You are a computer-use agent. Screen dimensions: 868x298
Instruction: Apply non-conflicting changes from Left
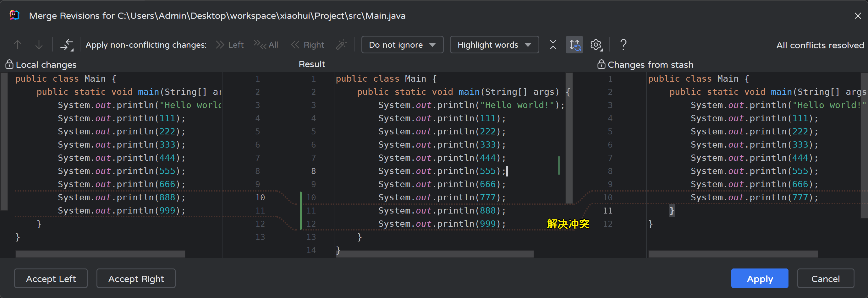(229, 45)
